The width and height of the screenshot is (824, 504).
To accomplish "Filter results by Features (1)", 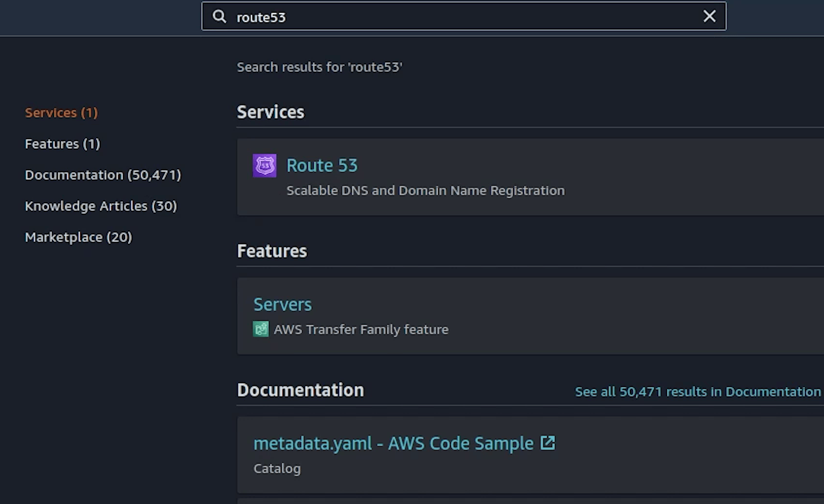I will point(62,144).
